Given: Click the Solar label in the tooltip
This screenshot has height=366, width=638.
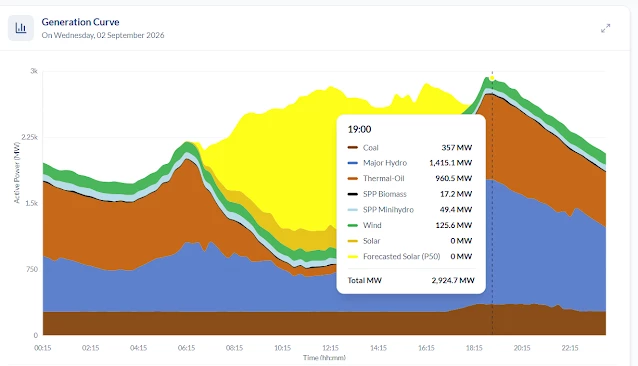Looking at the screenshot, I should tap(371, 241).
